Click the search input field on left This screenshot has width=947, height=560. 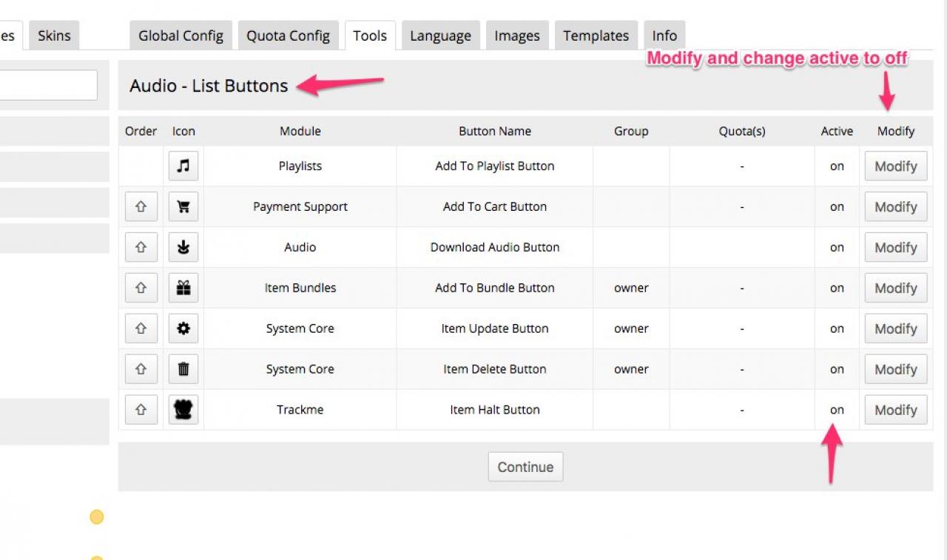[x=47, y=85]
